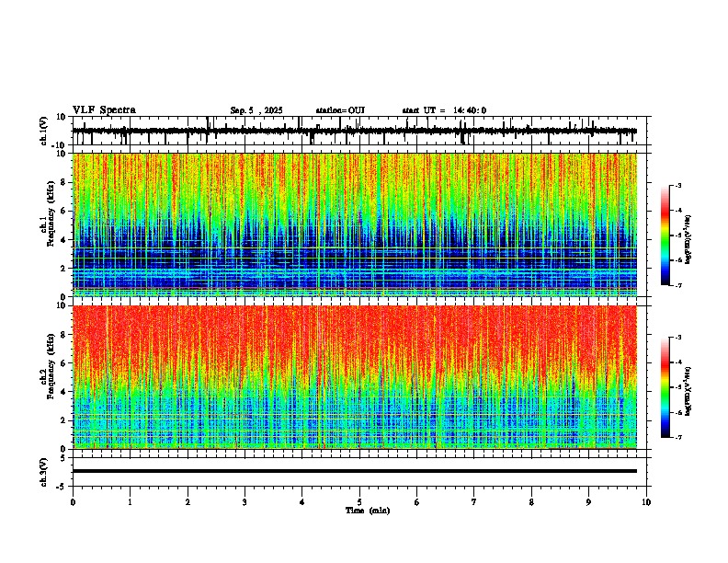Click the time axis tick label "1"
Viewport: 728px width, 563px height.
(x=130, y=502)
